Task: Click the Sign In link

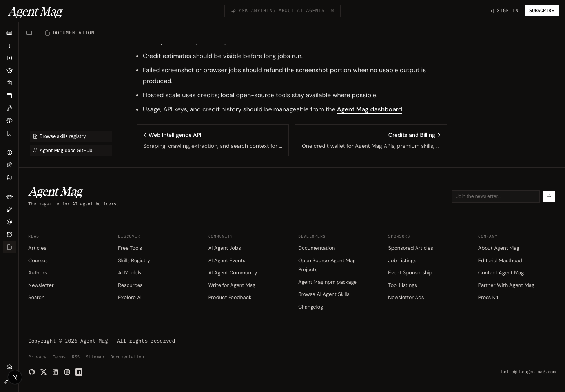Action: pyautogui.click(x=503, y=11)
